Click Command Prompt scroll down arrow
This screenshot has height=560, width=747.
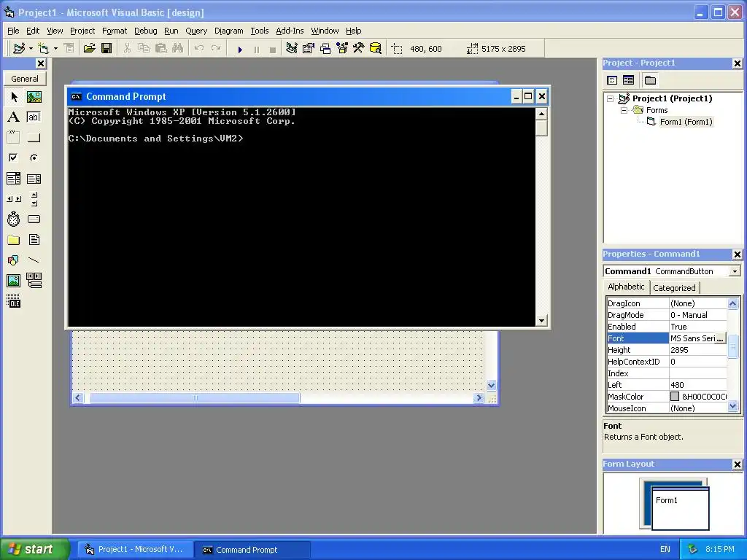coord(541,321)
